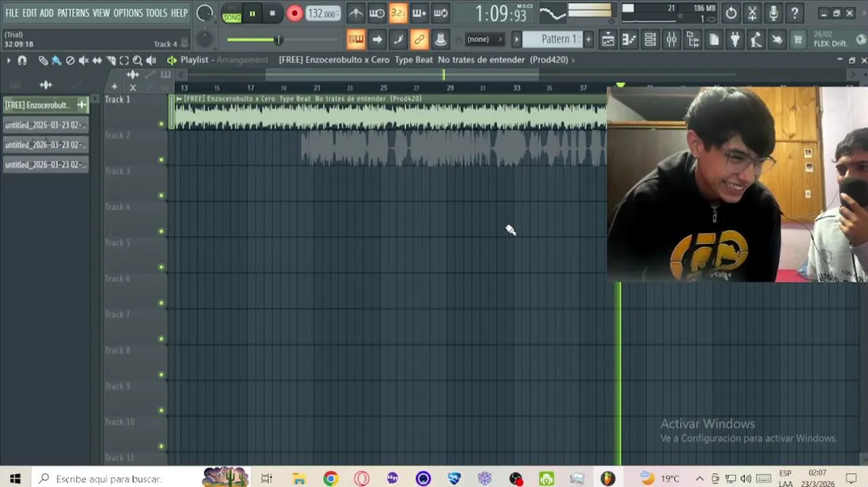Toggle auto-scrolling arrow button

pos(377,39)
